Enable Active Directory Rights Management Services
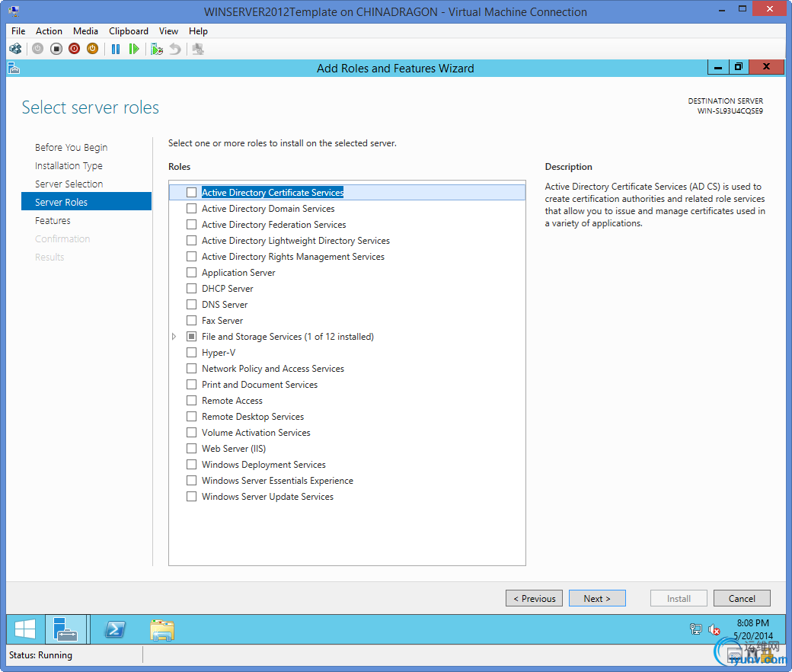This screenshot has width=792, height=672. [x=191, y=256]
